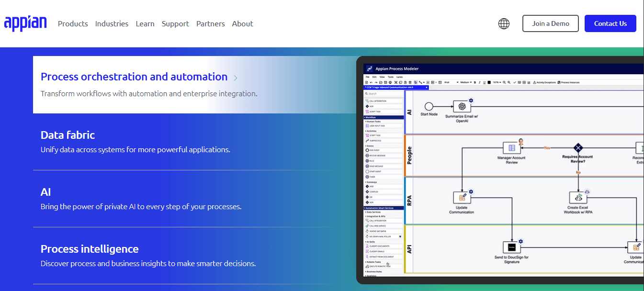Open the File menu in Process Modeler
Viewport: 644px width, 291px height.
[368, 77]
